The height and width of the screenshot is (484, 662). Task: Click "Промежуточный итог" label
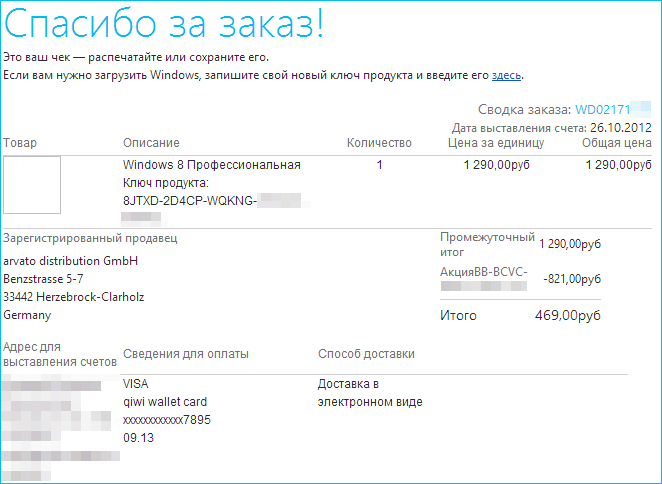coord(487,245)
